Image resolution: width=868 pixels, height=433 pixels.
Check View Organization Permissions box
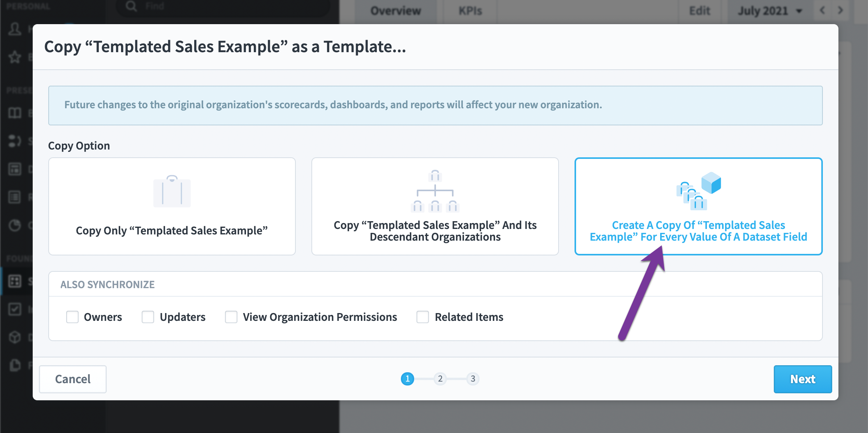pos(231,317)
